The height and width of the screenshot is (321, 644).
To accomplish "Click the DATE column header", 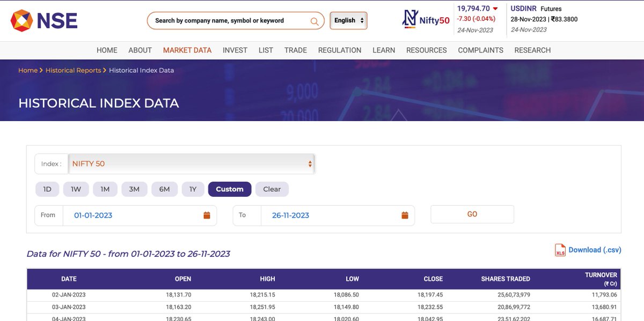I will tap(69, 279).
